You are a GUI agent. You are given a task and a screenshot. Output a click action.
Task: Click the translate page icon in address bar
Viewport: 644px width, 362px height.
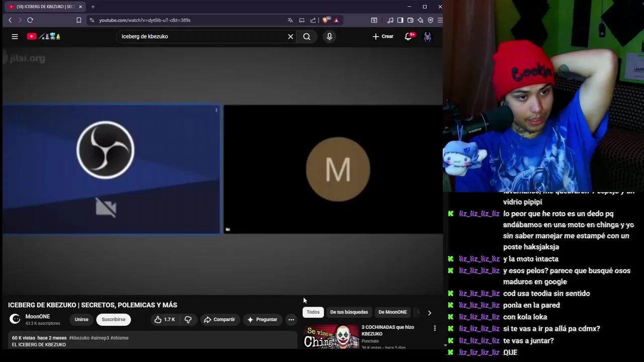click(290, 20)
